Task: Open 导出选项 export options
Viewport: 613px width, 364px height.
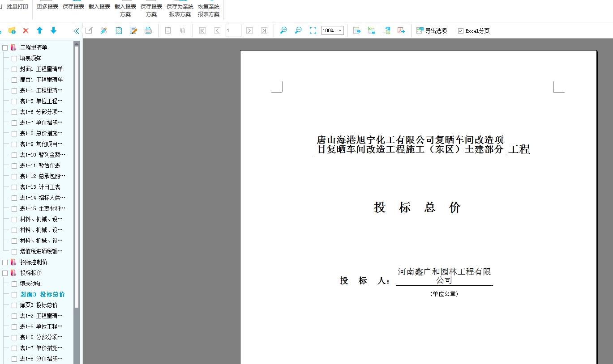Action: [432, 31]
